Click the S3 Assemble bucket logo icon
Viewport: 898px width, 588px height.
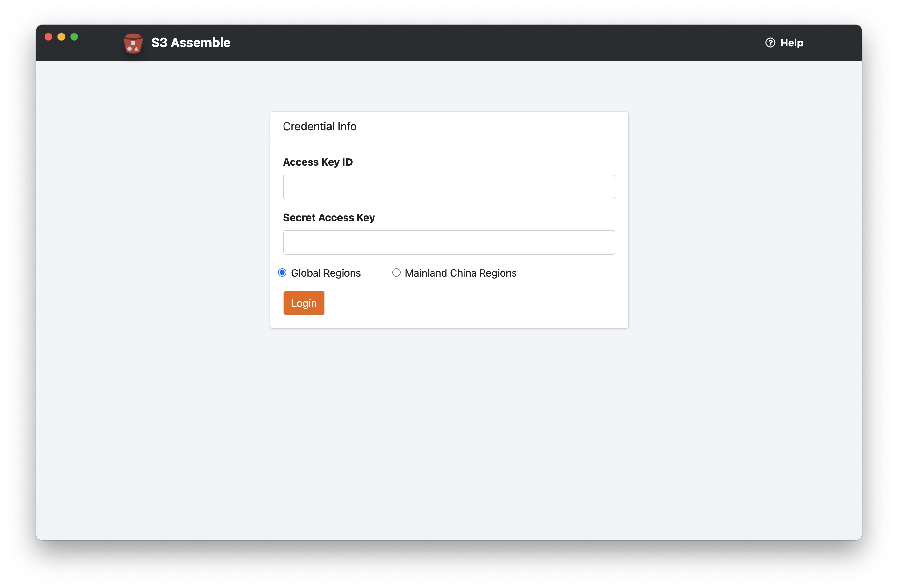point(133,43)
